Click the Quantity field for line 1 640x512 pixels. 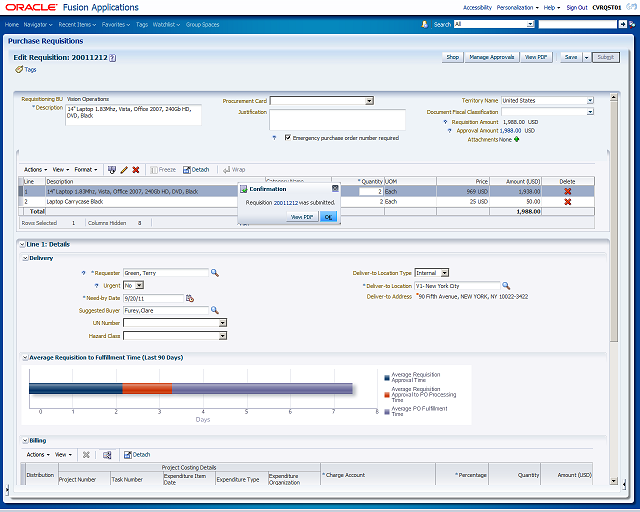click(371, 191)
